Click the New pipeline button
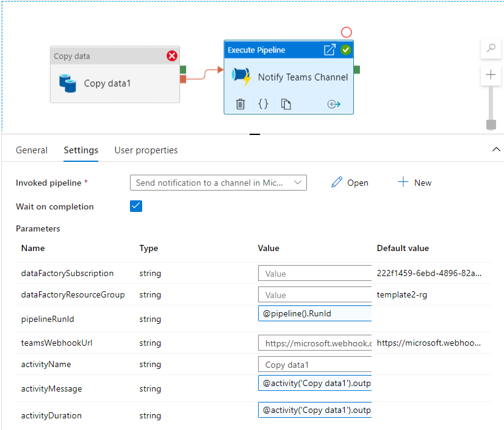This screenshot has height=430, width=504. pos(415,183)
